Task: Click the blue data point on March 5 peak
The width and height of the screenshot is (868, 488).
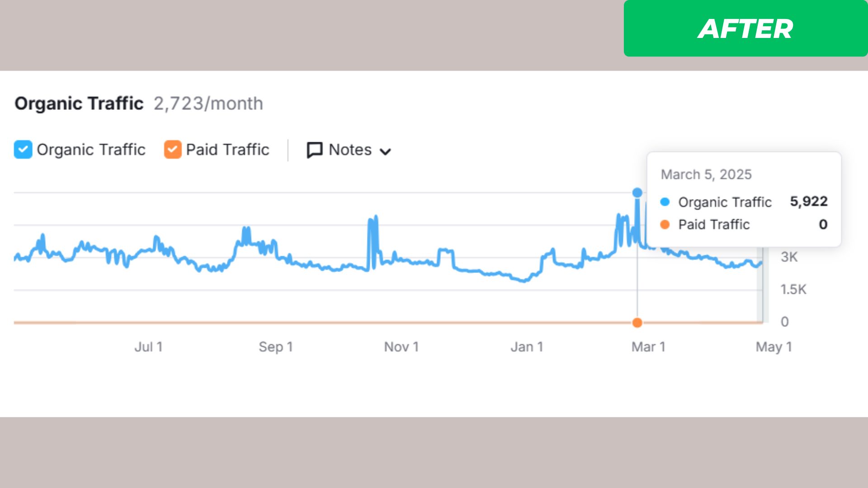Action: tap(637, 193)
